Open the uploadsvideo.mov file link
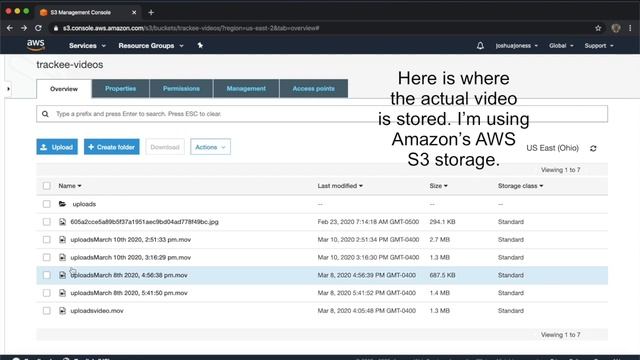The image size is (640, 360). (97, 311)
